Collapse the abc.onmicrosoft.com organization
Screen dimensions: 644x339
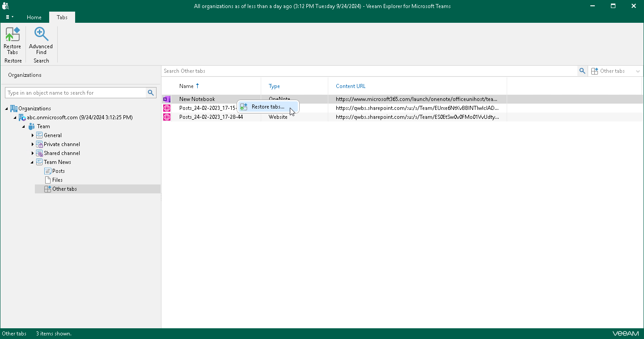click(15, 117)
